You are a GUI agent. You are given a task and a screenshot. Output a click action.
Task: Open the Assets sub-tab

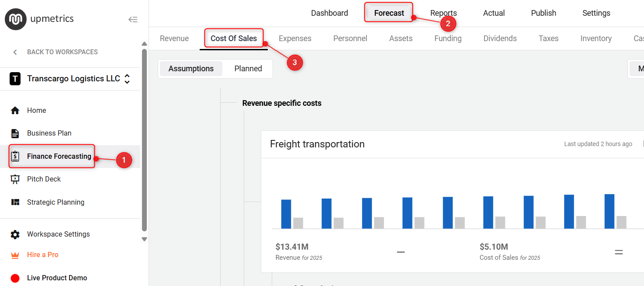click(x=401, y=38)
